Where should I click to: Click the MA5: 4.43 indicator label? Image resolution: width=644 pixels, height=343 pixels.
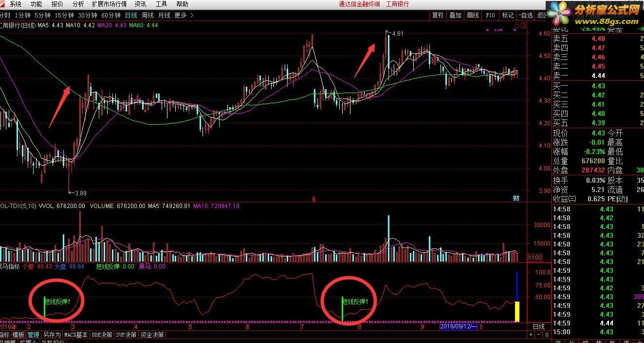pyautogui.click(x=51, y=25)
